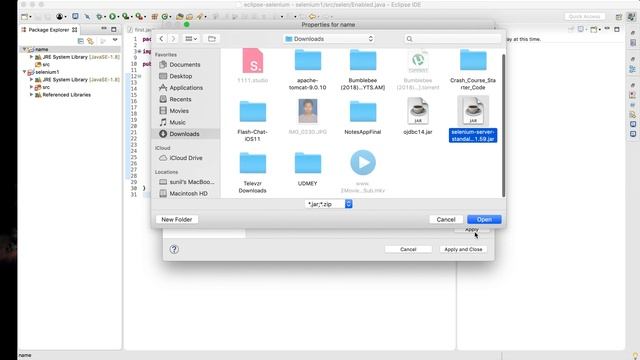Click the New Java Package icon

point(154,17)
